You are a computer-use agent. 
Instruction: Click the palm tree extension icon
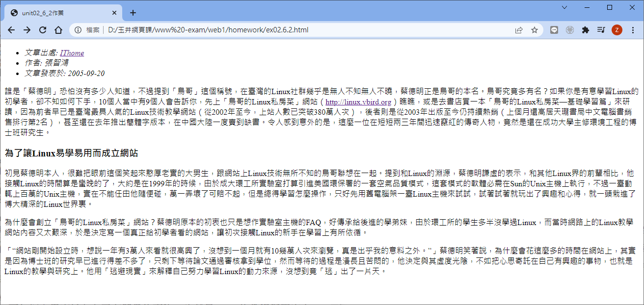[x=570, y=30]
